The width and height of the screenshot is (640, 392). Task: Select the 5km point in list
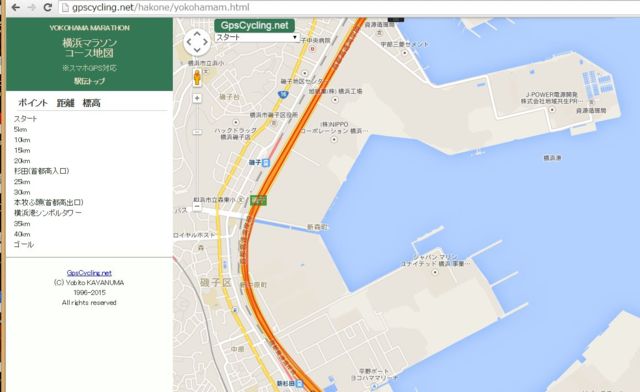(x=20, y=129)
